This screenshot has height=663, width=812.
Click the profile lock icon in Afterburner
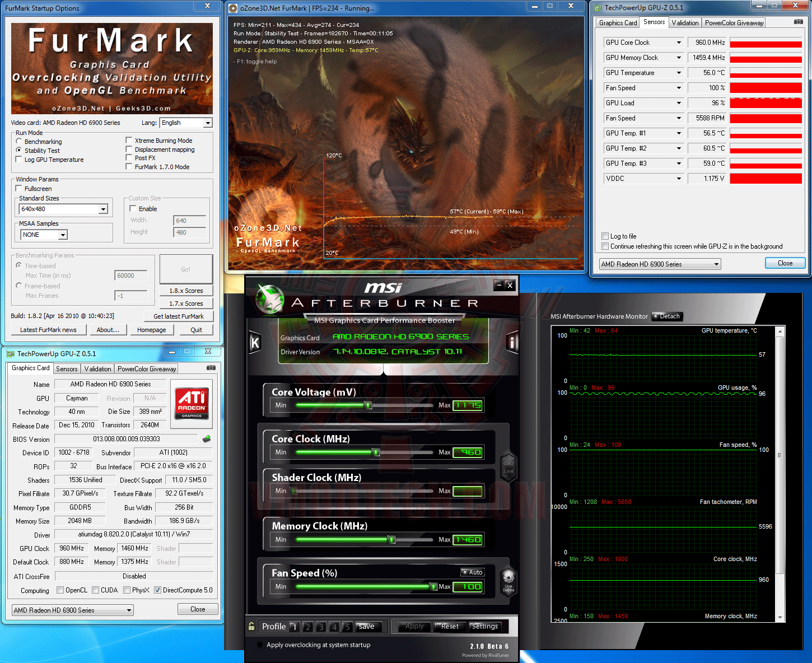pos(252,626)
